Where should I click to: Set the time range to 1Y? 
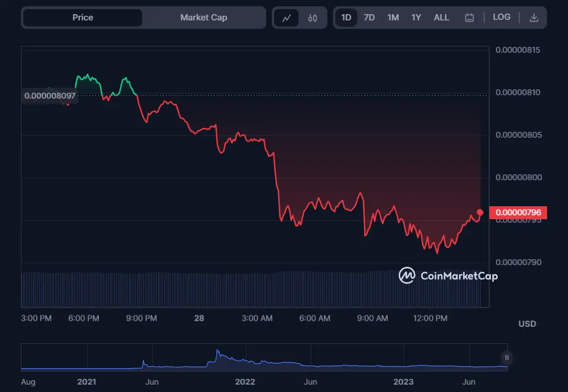click(x=416, y=18)
